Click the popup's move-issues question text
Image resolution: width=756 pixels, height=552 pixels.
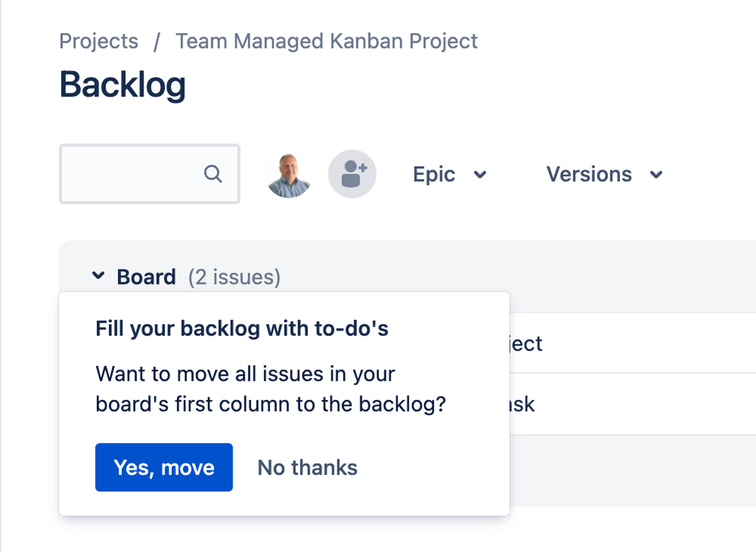point(270,388)
